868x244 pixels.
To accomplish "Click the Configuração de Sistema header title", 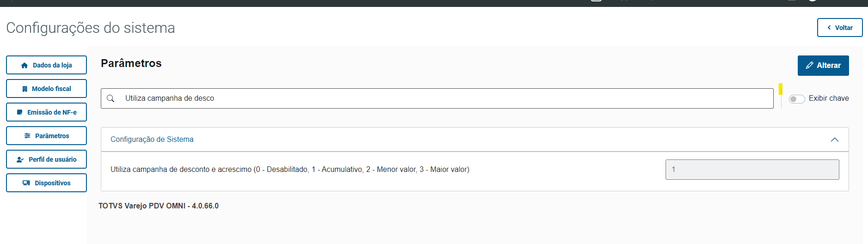I will point(152,140).
